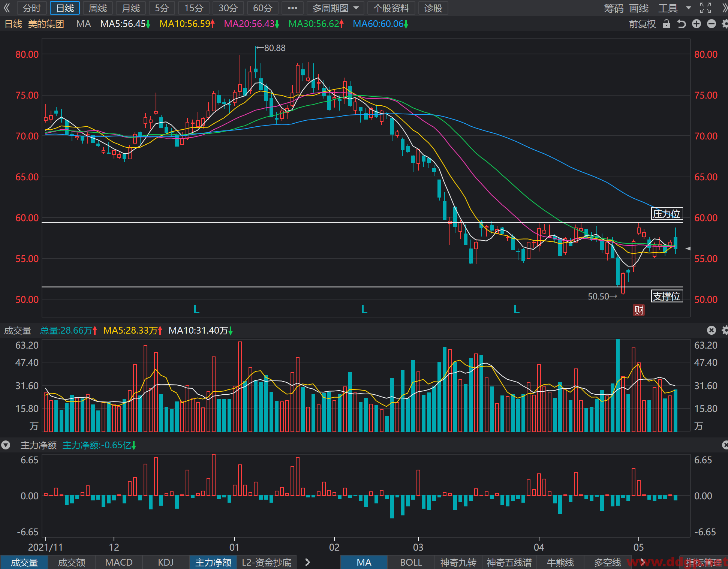
Task: Select BOLL overlay tab
Action: 411,562
